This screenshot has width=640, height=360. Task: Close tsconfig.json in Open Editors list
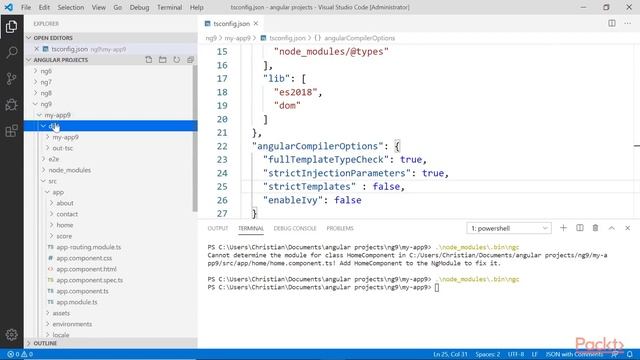coord(36,49)
